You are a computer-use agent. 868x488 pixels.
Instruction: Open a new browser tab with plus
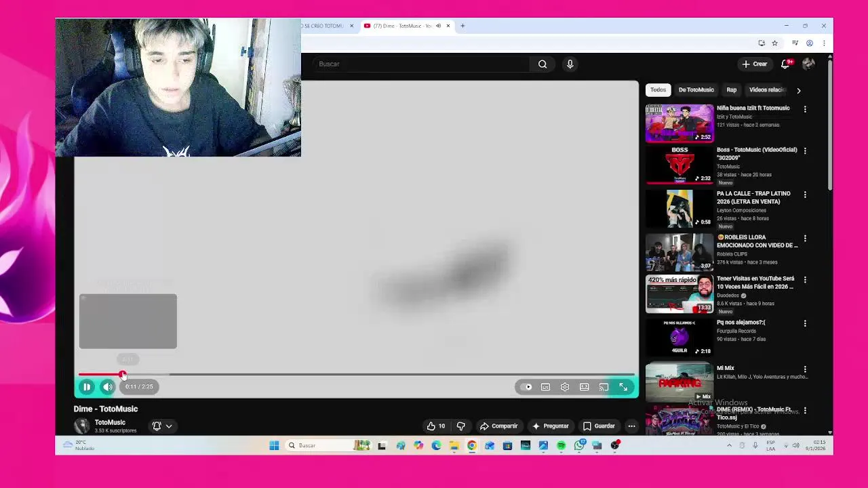[462, 26]
